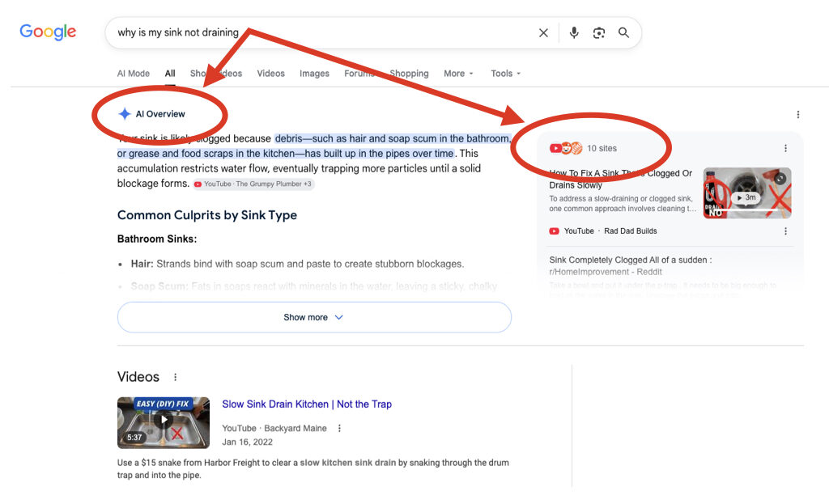This screenshot has width=829, height=504.
Task: Open three-dot menu for Rad Dad Builds source
Action: click(785, 231)
